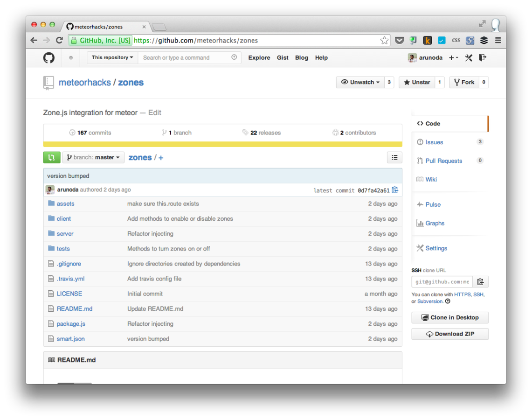The height and width of the screenshot is (420, 532).
Task: Open the smart.json file
Action: pos(70,339)
